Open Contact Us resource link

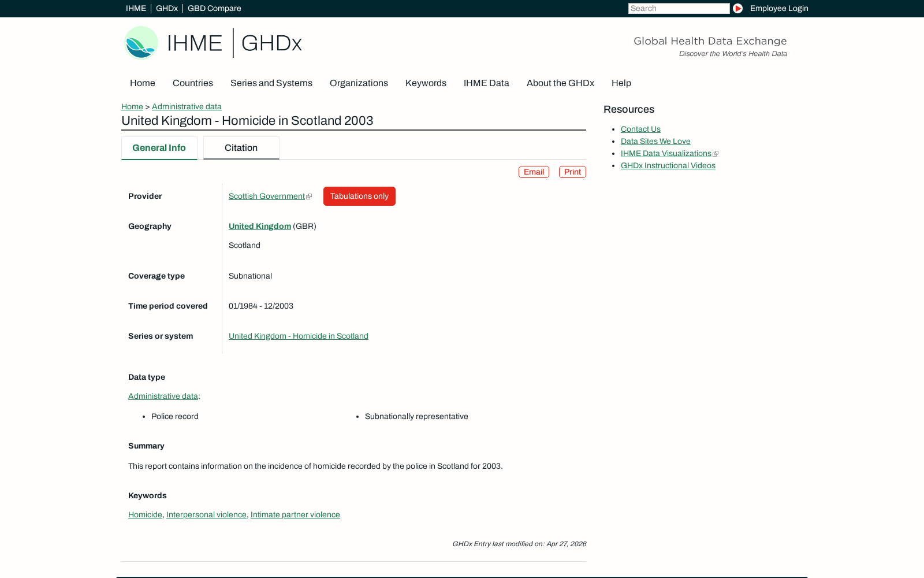click(640, 129)
